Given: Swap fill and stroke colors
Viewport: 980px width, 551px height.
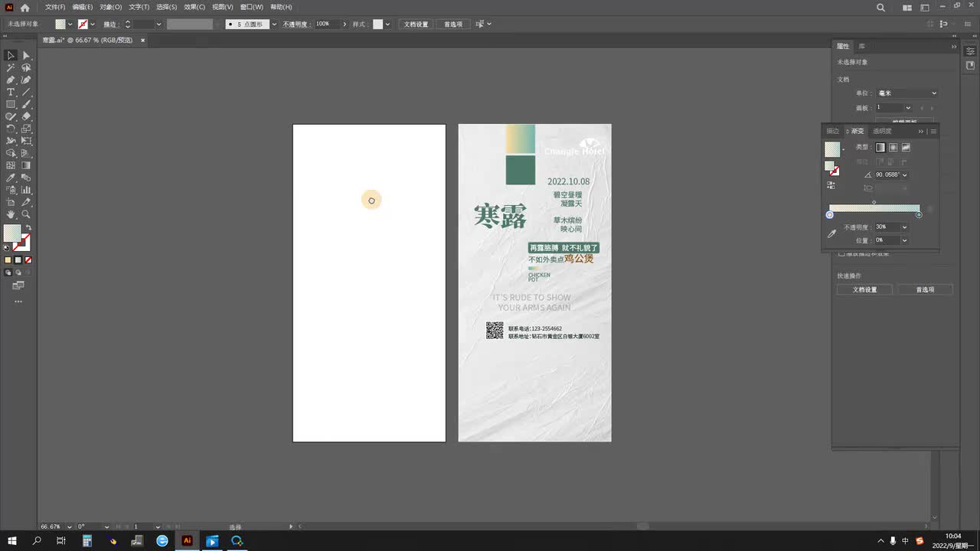Looking at the screenshot, I should 28,227.
